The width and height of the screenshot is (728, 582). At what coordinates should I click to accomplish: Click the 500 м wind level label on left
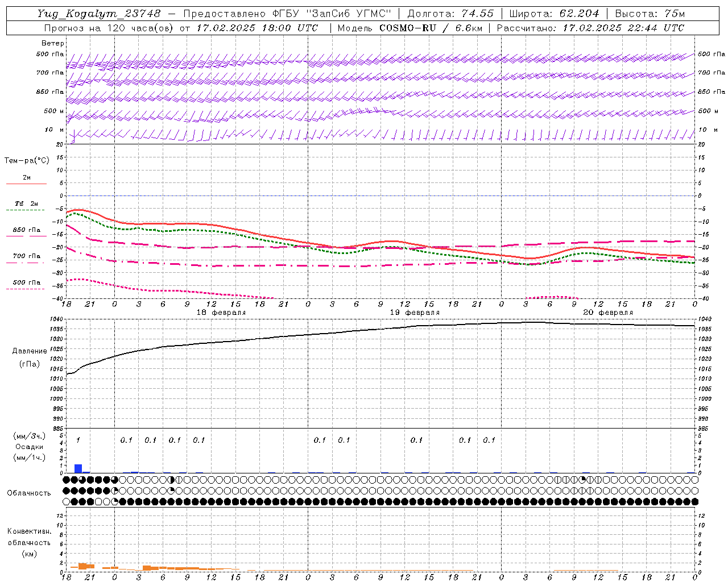54,111
